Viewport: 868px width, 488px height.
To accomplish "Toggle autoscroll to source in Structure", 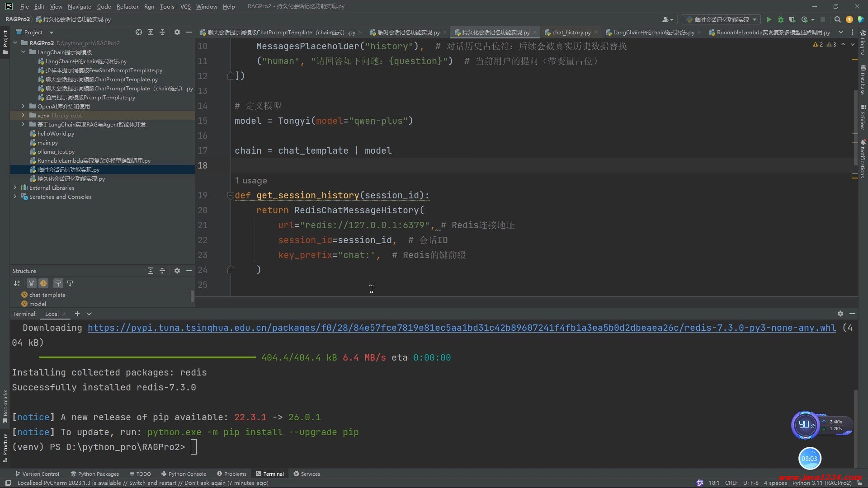I will (x=58, y=283).
